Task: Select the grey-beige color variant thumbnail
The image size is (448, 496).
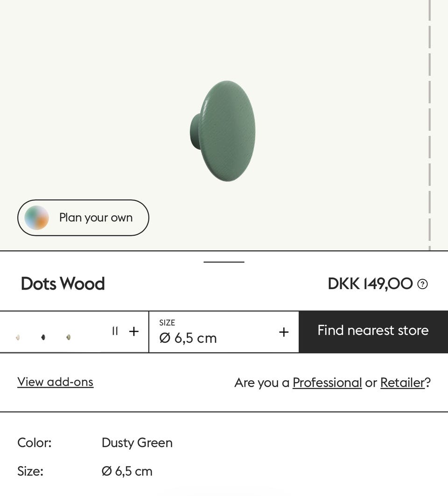Action: (69, 337)
